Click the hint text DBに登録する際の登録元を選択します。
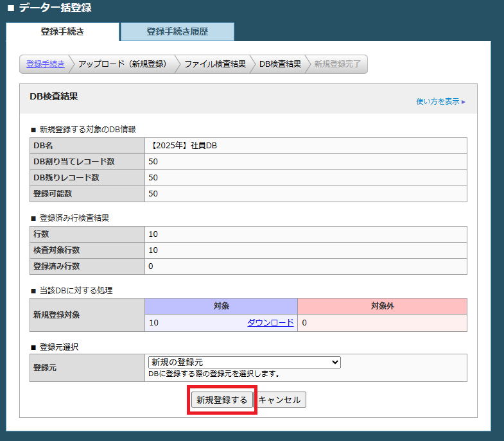The image size is (504, 441). [x=214, y=374]
